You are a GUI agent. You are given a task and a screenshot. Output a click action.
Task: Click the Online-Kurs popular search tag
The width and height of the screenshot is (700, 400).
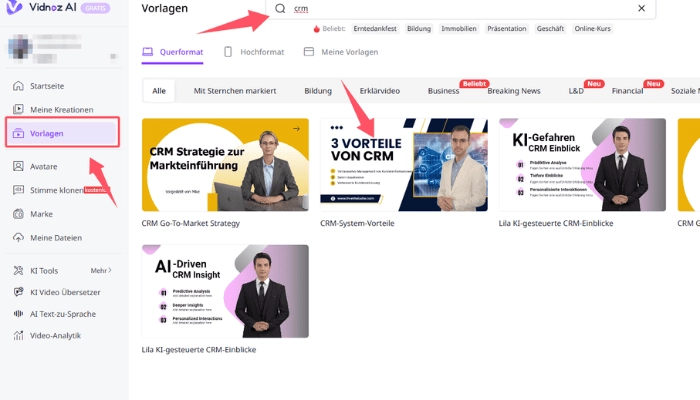point(592,29)
